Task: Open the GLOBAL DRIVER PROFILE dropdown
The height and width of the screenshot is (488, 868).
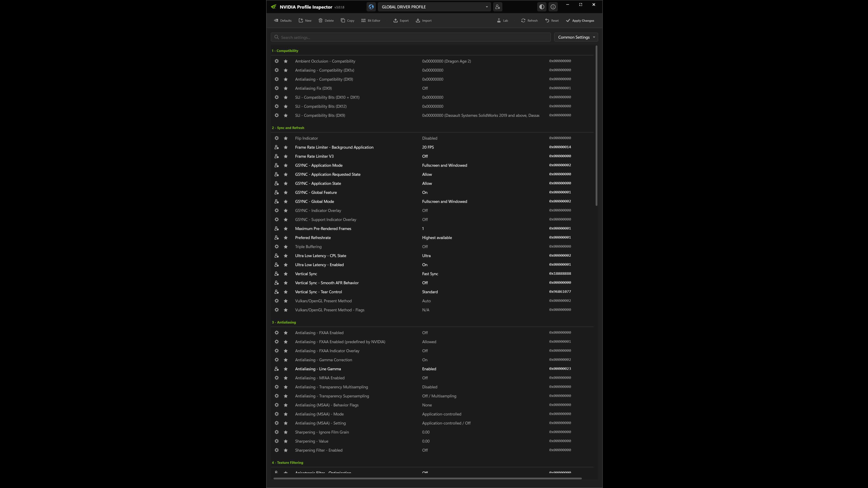Action: point(434,7)
